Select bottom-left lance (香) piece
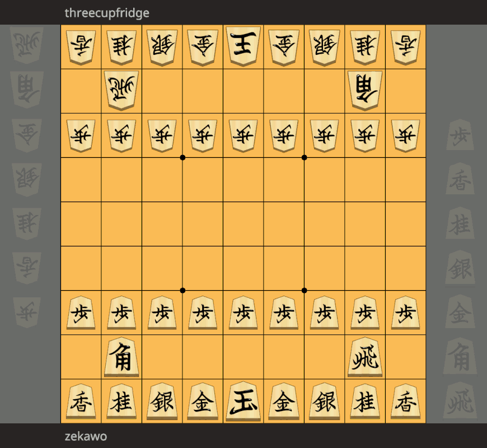Image resolution: width=487 pixels, height=448 pixels. (x=81, y=402)
